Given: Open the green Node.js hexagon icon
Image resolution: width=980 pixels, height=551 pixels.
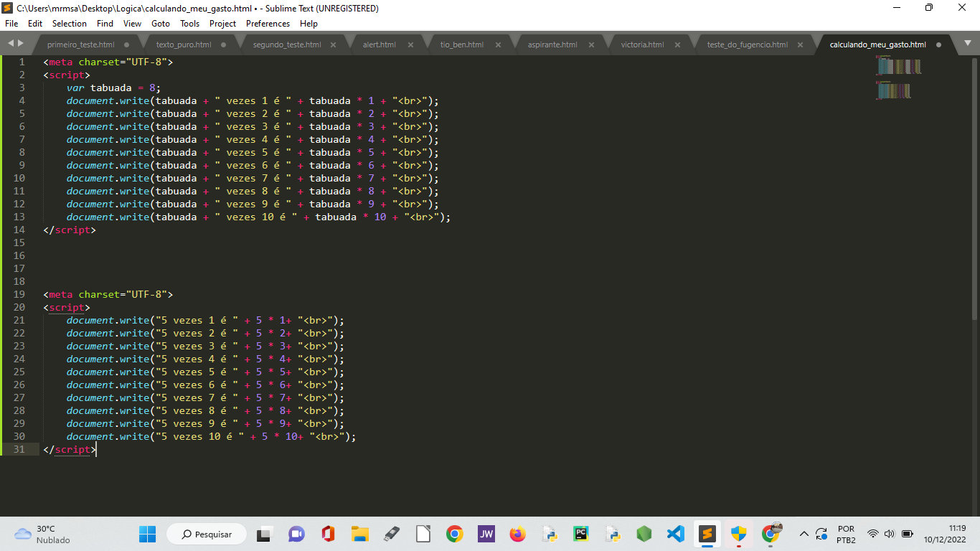Looking at the screenshot, I should 644,534.
